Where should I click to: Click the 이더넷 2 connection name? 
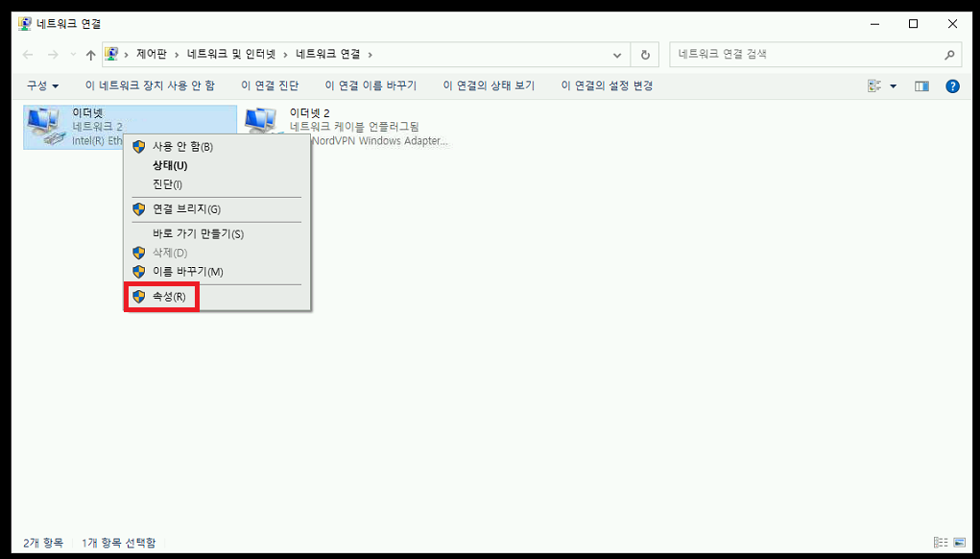tap(309, 113)
